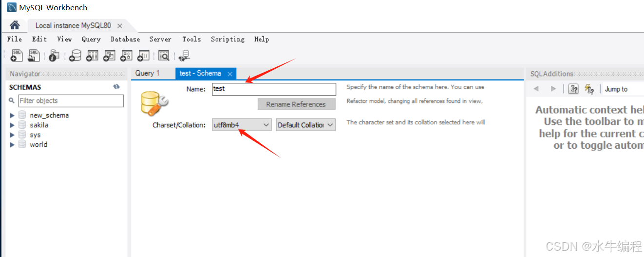Select the new_schema label in tree
The height and width of the screenshot is (257, 644).
[x=49, y=116]
